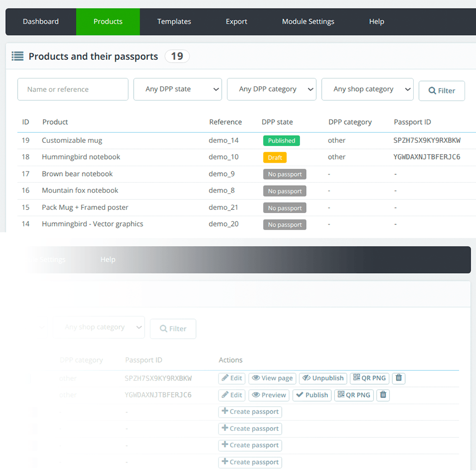Delete passport SPZH7SX9KY9RXBKW with trash icon
Viewport: 476px width, 476px height.
(x=398, y=378)
